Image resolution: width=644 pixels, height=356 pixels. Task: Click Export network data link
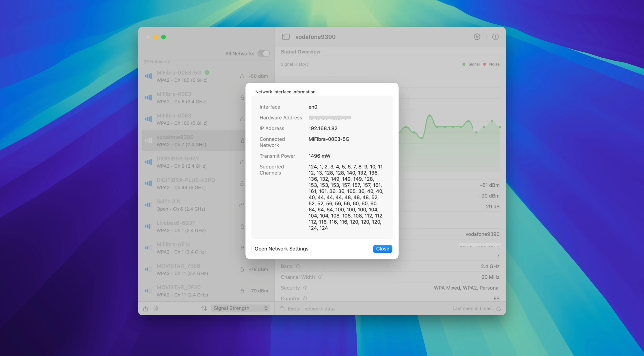311,309
